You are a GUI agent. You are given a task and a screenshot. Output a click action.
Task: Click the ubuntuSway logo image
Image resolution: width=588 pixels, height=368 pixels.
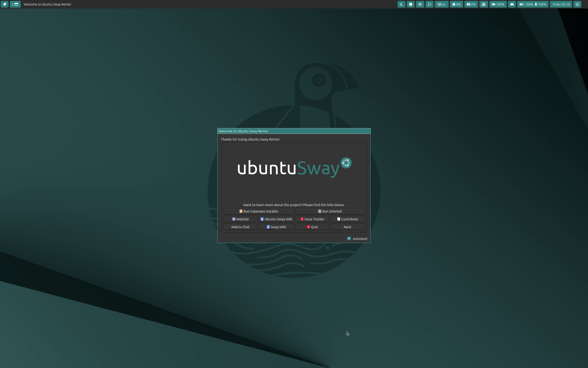coord(294,167)
